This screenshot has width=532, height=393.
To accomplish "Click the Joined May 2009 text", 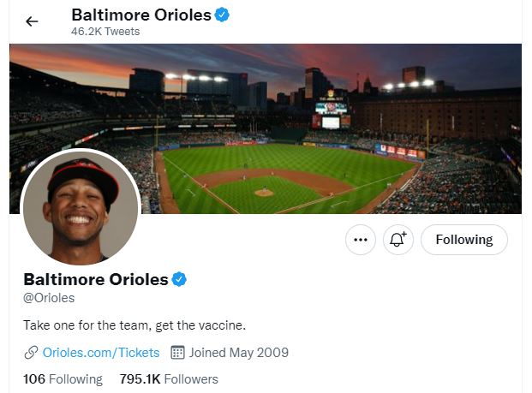I will (x=239, y=352).
